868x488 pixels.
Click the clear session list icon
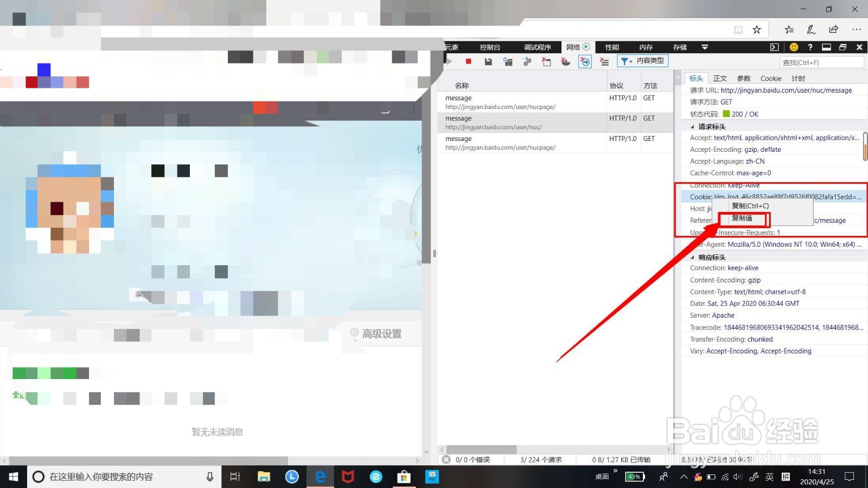click(x=604, y=62)
